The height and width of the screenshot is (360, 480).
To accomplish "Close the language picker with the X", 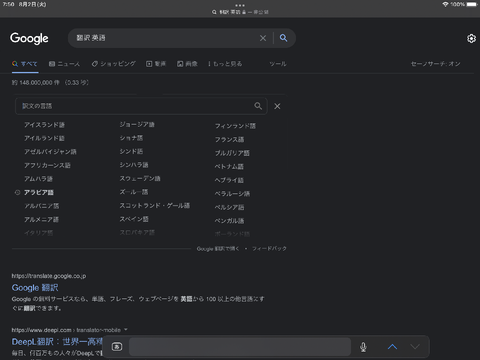I will pyautogui.click(x=277, y=106).
